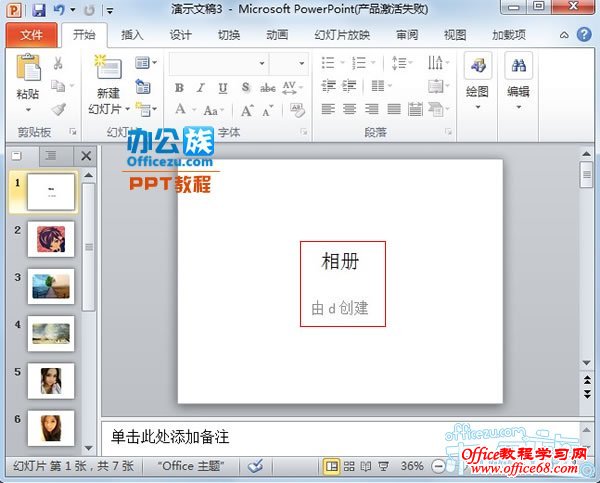Click the Paste (粘贴) clipboard icon

28,70
